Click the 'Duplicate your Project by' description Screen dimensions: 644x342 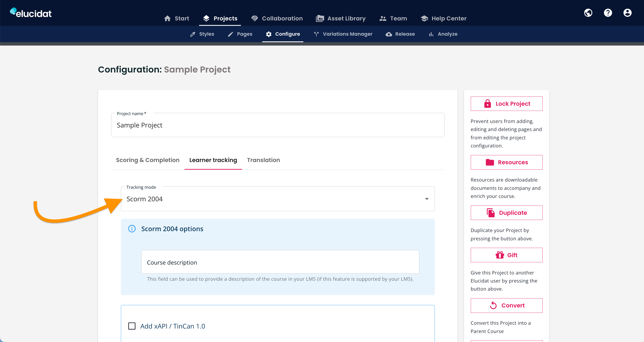[502, 235]
